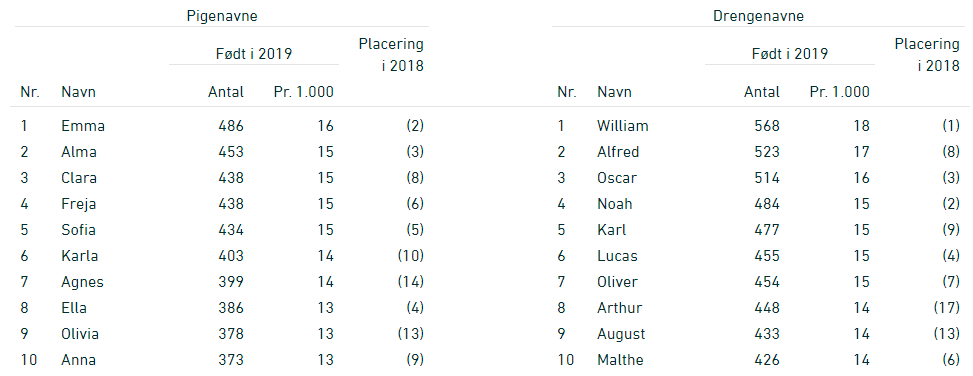Click Anna's count value 373
The width and height of the screenshot is (973, 376).
[231, 360]
